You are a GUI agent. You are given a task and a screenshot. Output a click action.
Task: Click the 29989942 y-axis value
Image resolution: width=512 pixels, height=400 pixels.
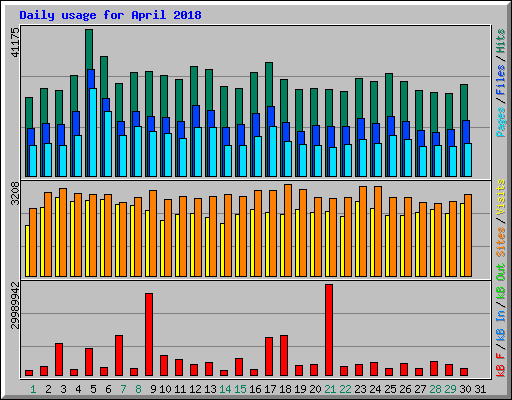[15, 305]
